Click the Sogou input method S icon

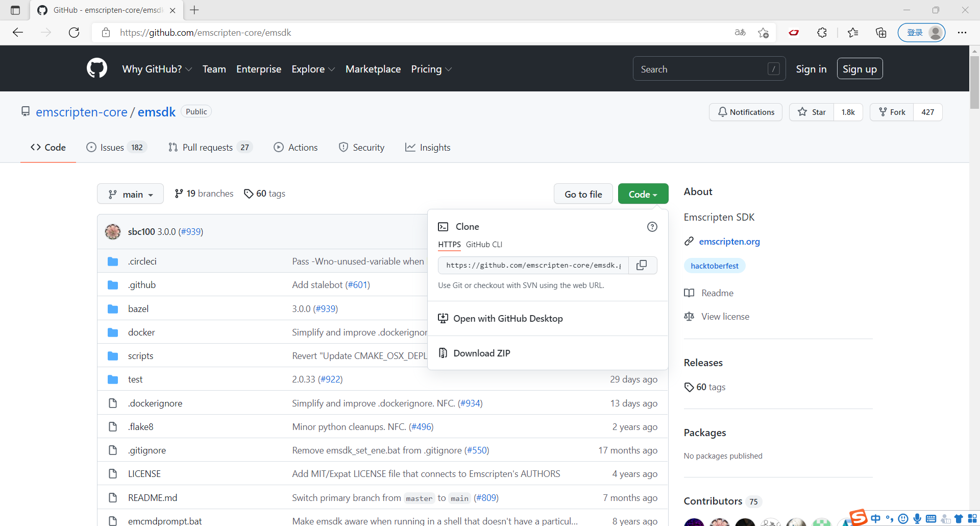click(x=859, y=517)
